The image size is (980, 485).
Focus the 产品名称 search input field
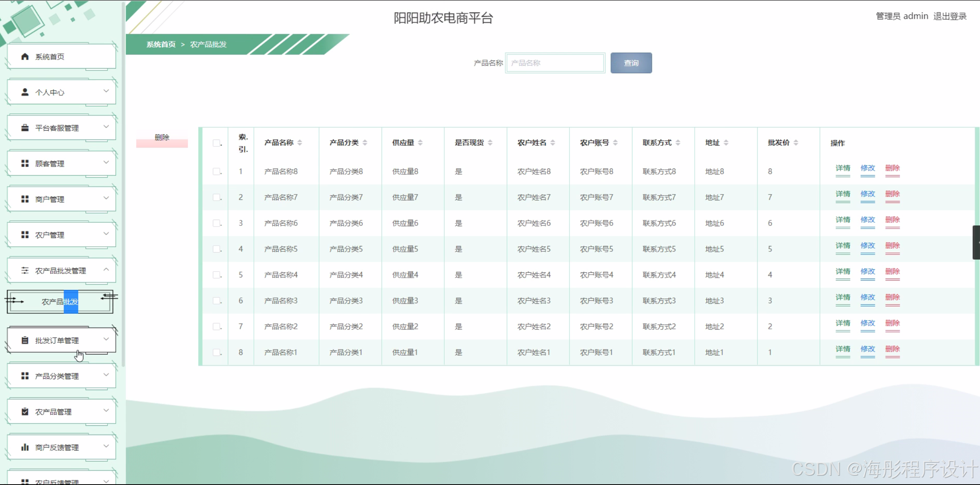(x=555, y=63)
